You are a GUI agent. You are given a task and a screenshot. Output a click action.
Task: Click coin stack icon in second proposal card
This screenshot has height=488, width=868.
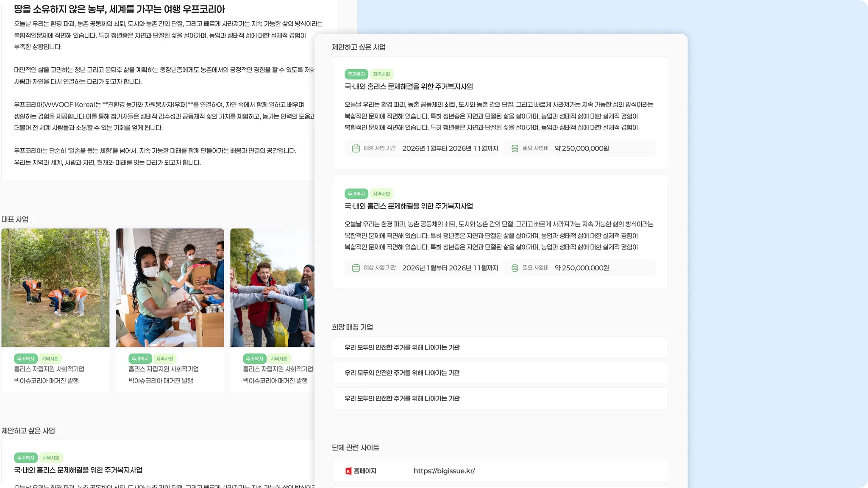click(x=515, y=268)
